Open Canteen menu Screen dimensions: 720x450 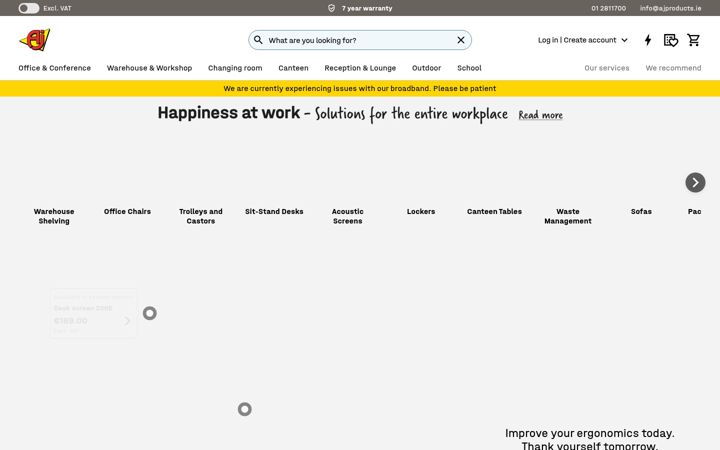point(293,68)
